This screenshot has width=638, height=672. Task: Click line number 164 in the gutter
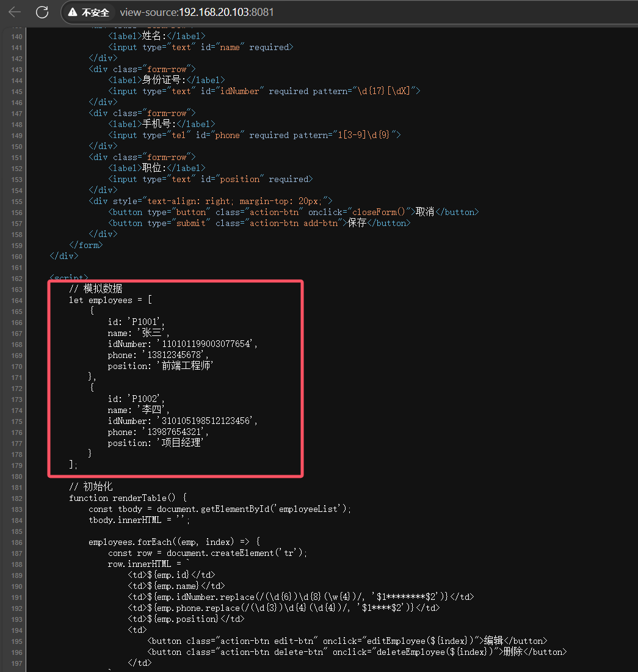click(16, 301)
